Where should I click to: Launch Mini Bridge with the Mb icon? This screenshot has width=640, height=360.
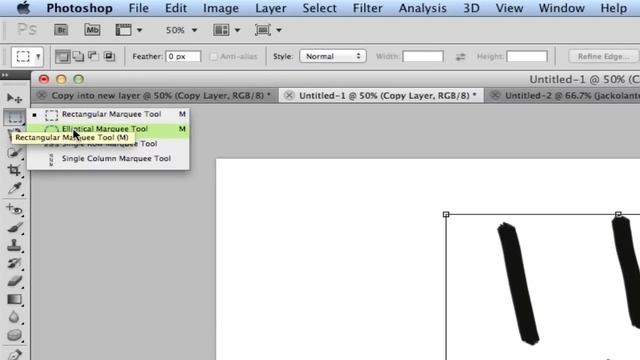(92, 30)
